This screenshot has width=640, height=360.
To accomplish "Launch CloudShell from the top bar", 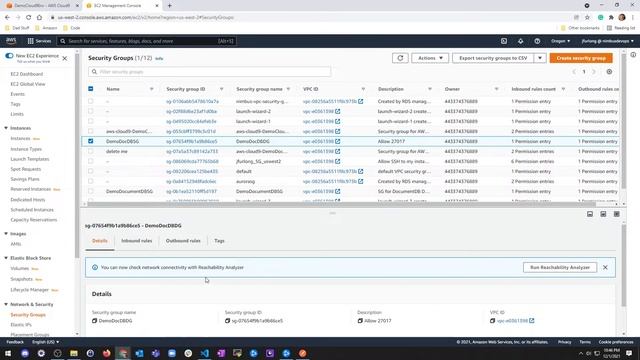I will (504, 41).
